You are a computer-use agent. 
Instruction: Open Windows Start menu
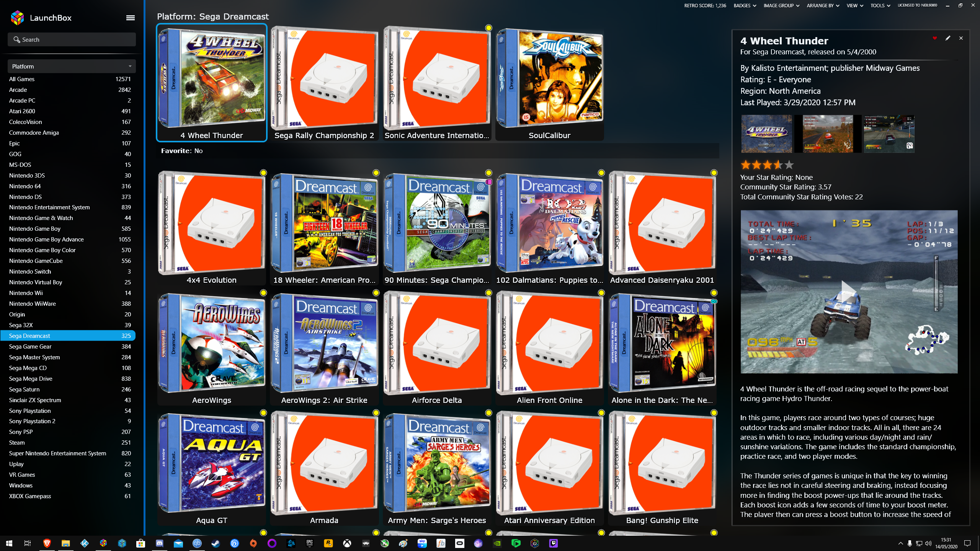click(9, 543)
